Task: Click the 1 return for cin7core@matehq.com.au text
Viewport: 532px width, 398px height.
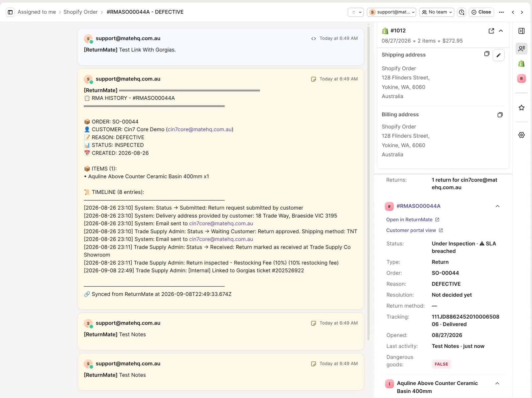Action: (464, 184)
